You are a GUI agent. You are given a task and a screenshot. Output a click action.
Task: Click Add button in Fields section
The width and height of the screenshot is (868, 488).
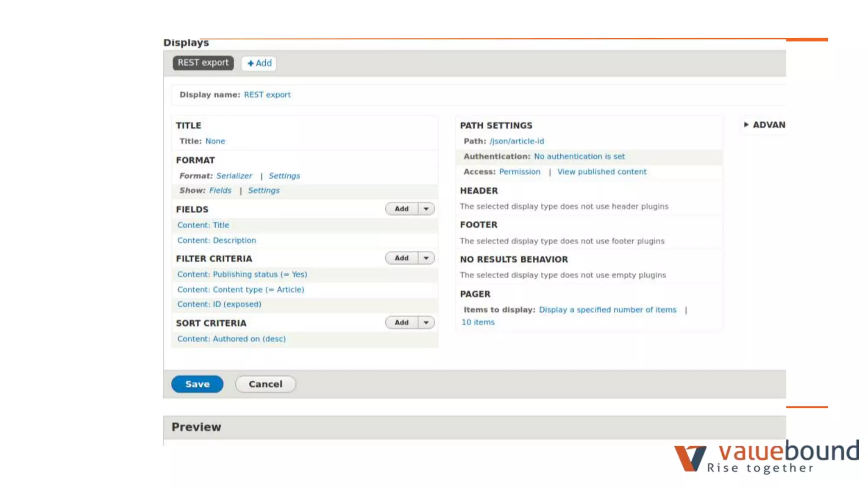401,209
